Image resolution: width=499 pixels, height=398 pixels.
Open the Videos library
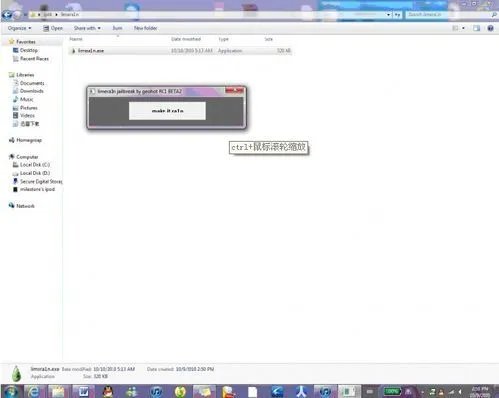click(x=27, y=115)
